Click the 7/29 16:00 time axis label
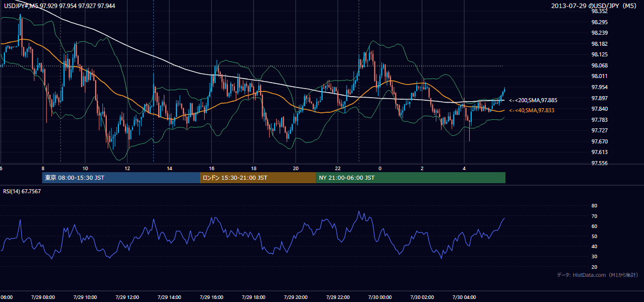Viewport: 644px width, 302px height. [211, 297]
